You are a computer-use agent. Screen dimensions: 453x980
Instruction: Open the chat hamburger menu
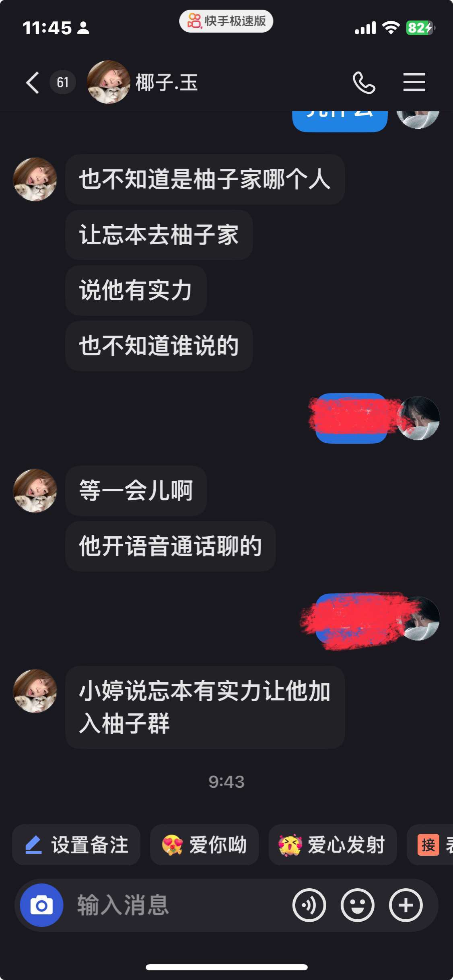point(414,82)
